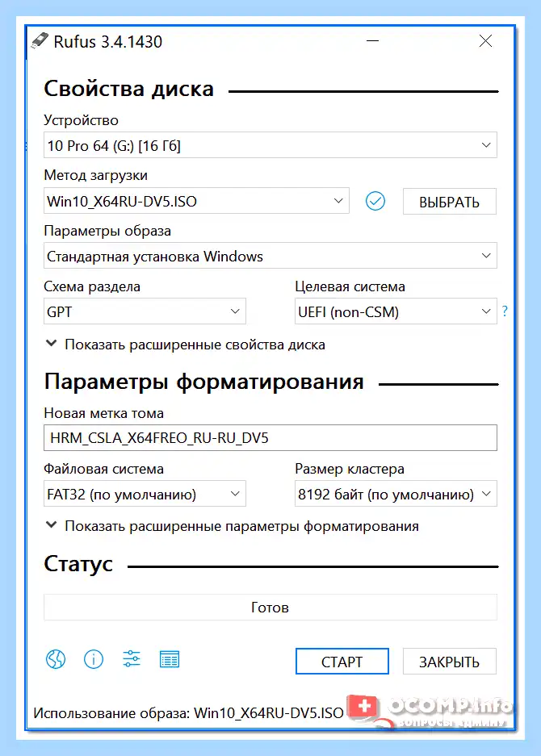The image size is (541, 756).
Task: Click the "Целевая система" label
Action: [350, 286]
